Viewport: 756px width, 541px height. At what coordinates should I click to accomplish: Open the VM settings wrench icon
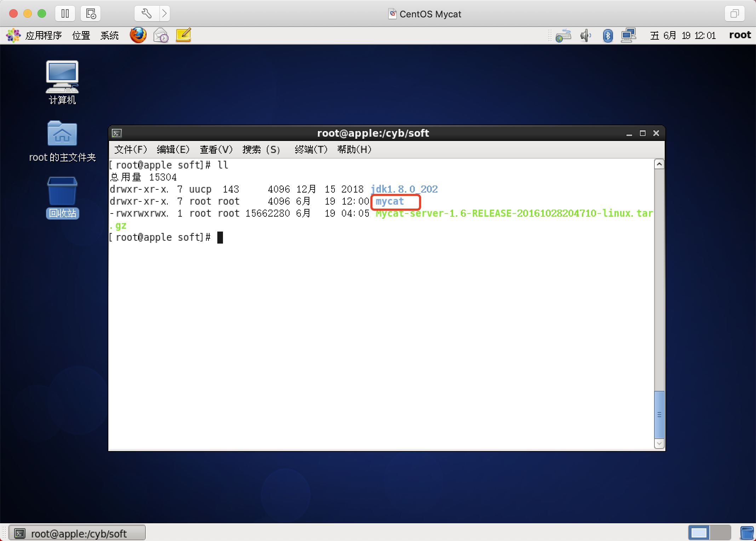(x=147, y=14)
